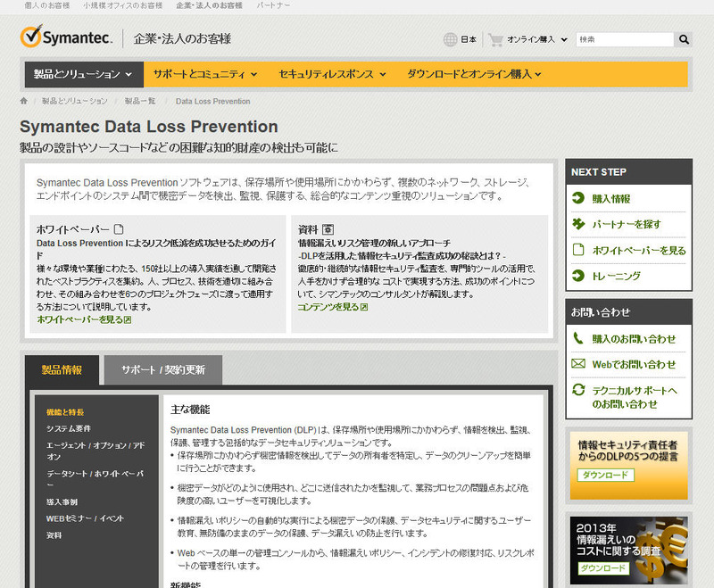Click the Symantec logo
The height and width of the screenshot is (588, 714).
[66, 37]
